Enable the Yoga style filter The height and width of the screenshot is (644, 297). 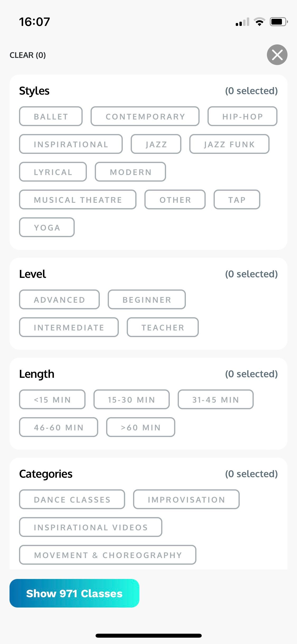coord(47,227)
